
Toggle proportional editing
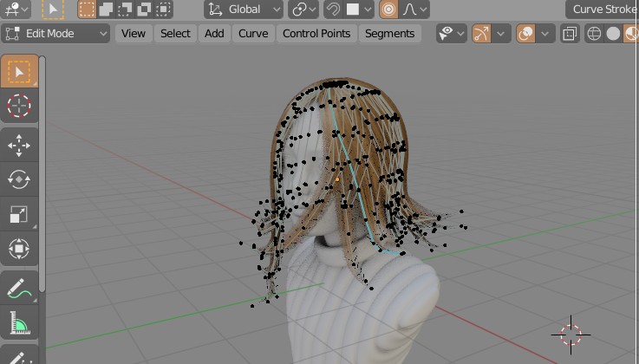pos(388,9)
